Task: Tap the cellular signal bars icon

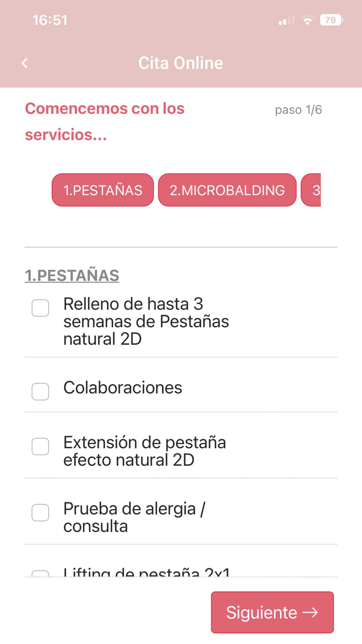Action: coord(286,21)
